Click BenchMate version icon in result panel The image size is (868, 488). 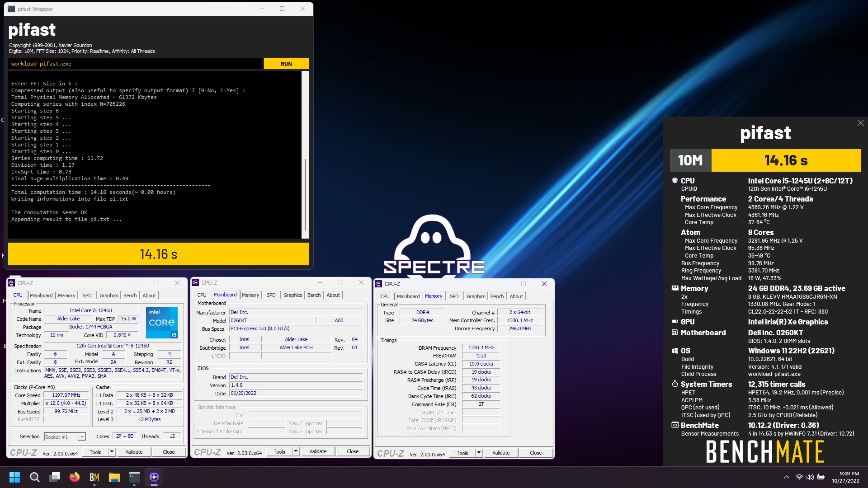(675, 425)
